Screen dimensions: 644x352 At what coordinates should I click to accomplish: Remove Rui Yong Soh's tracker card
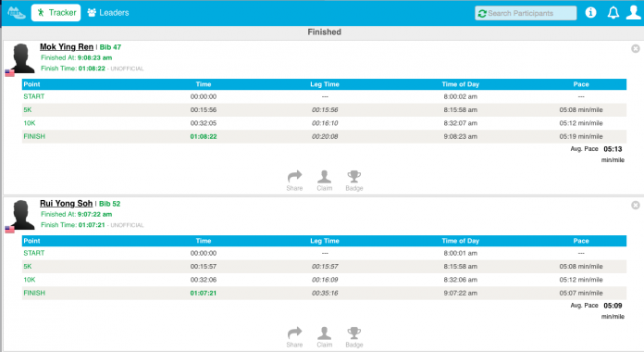[x=636, y=205]
